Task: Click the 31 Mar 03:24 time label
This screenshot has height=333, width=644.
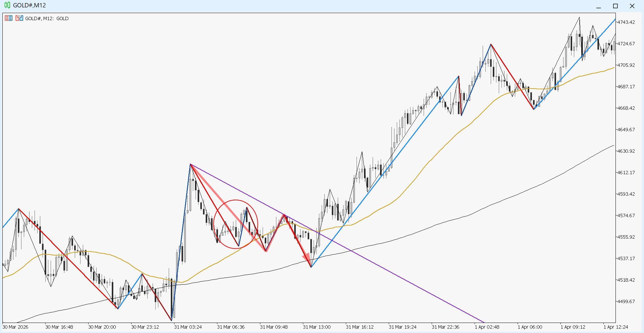Action: click(188, 327)
